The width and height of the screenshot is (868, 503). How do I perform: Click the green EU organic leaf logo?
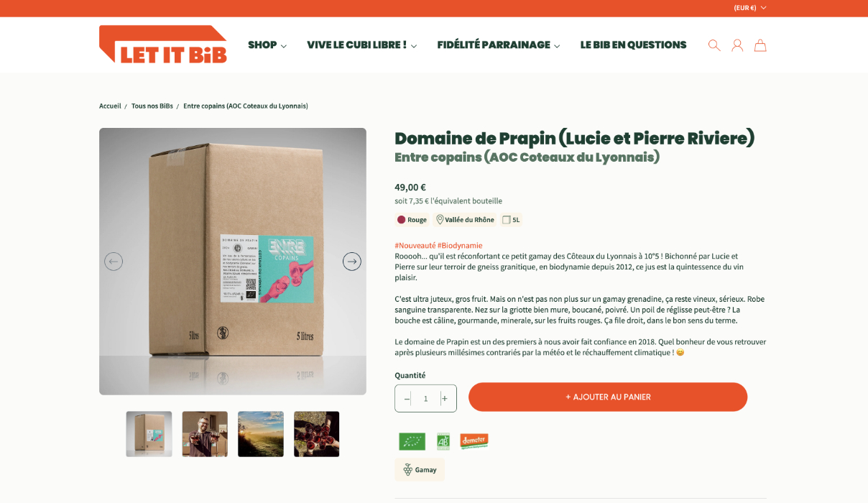click(412, 441)
